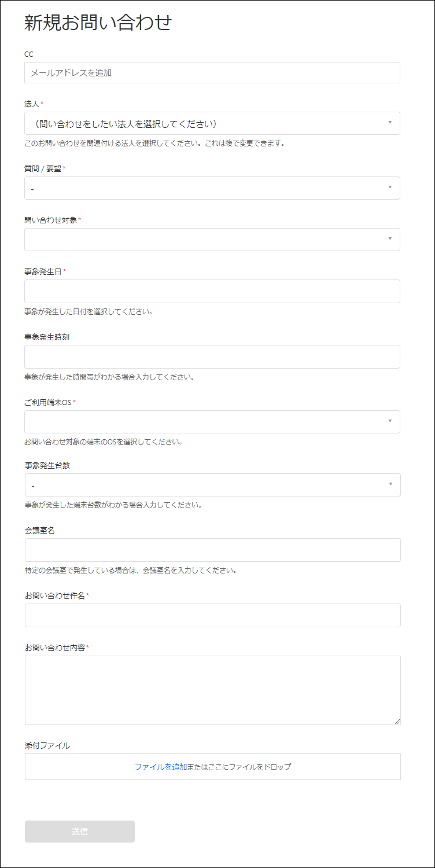The image size is (435, 868).
Task: Click the ファイルを追加 link
Action: coord(160,767)
